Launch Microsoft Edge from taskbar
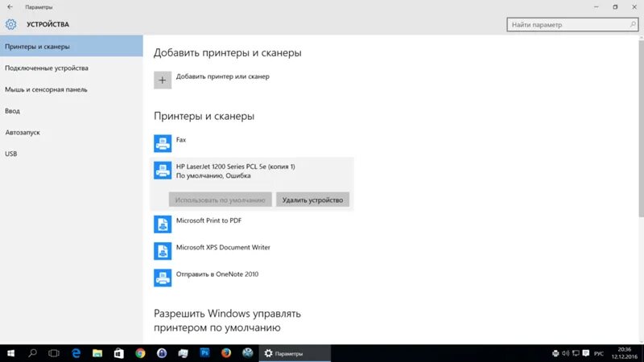Screen dimensions: 644x362 [x=76, y=353]
